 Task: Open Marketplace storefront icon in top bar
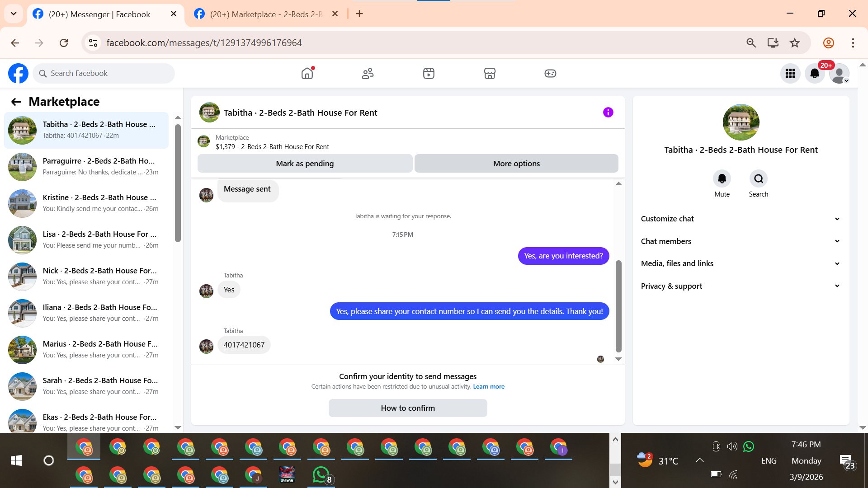[x=490, y=73]
